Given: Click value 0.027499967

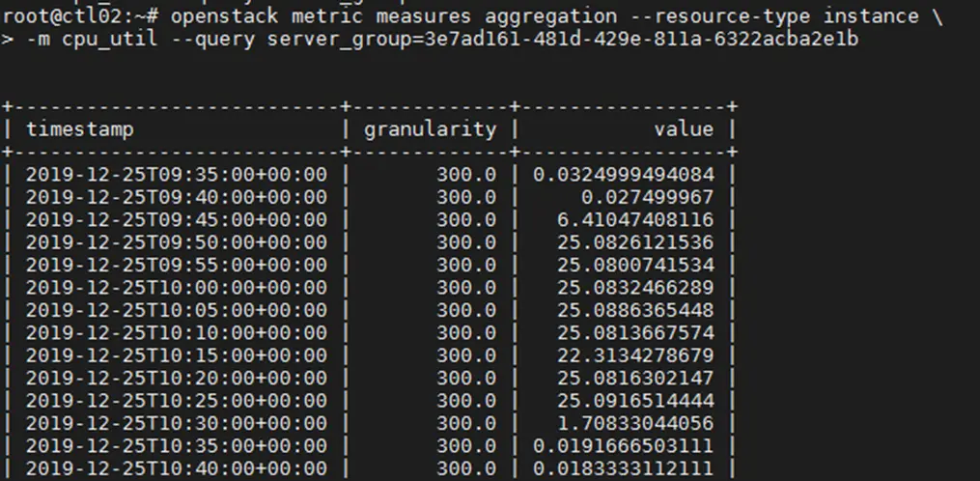Looking at the screenshot, I should coord(648,197).
